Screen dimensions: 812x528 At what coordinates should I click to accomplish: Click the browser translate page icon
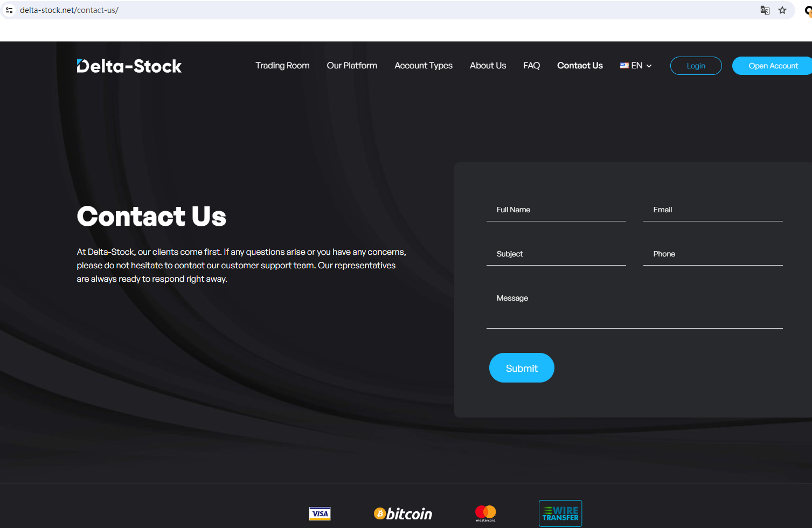[x=765, y=10]
